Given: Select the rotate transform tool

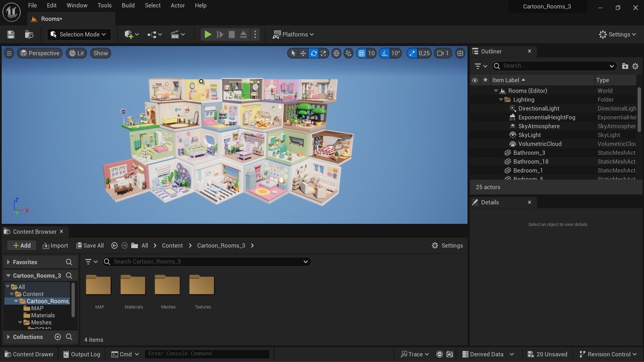Looking at the screenshot, I should [x=313, y=53].
